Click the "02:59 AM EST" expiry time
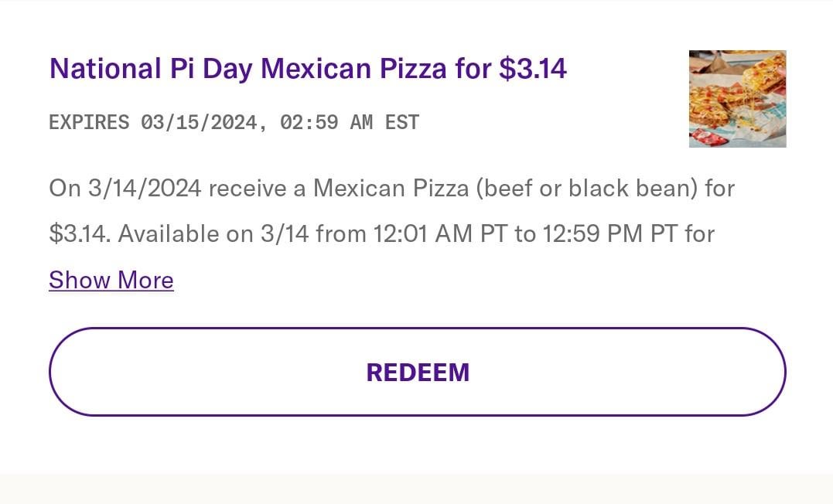The height and width of the screenshot is (504, 833). tap(350, 122)
